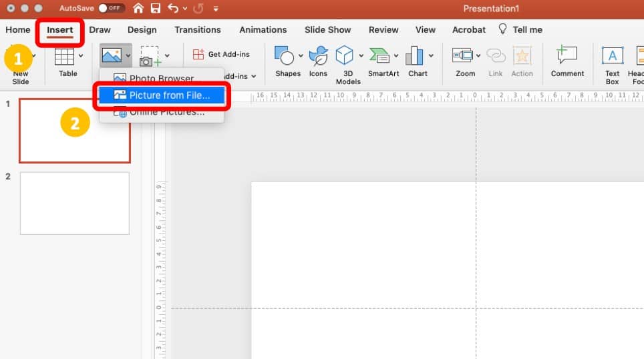Screen dimensions: 644x359
Task: Insert 3D Models cube icon
Action: click(344, 55)
